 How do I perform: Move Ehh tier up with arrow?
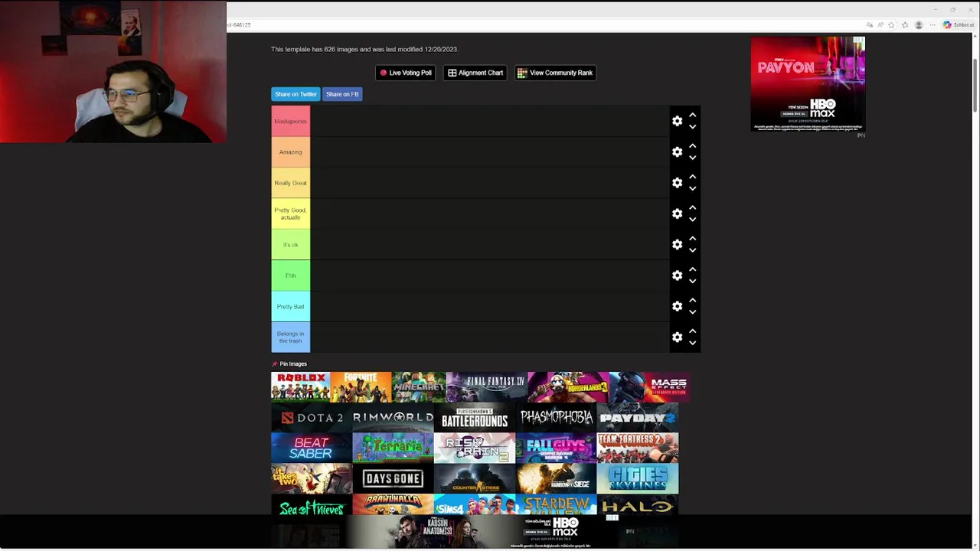point(692,269)
